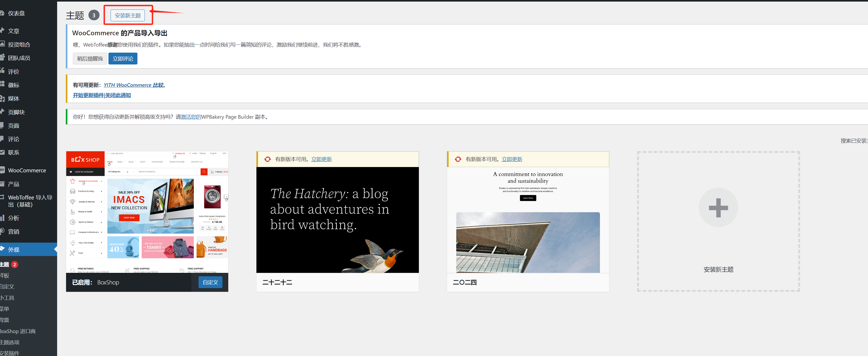
Task: Click update icon on 二〇二四 theme notice
Action: tap(458, 159)
